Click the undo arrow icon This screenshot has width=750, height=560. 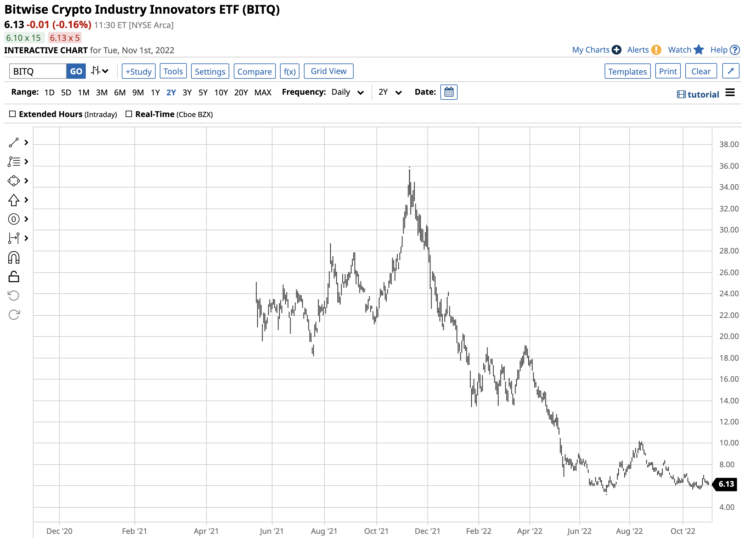tap(14, 296)
